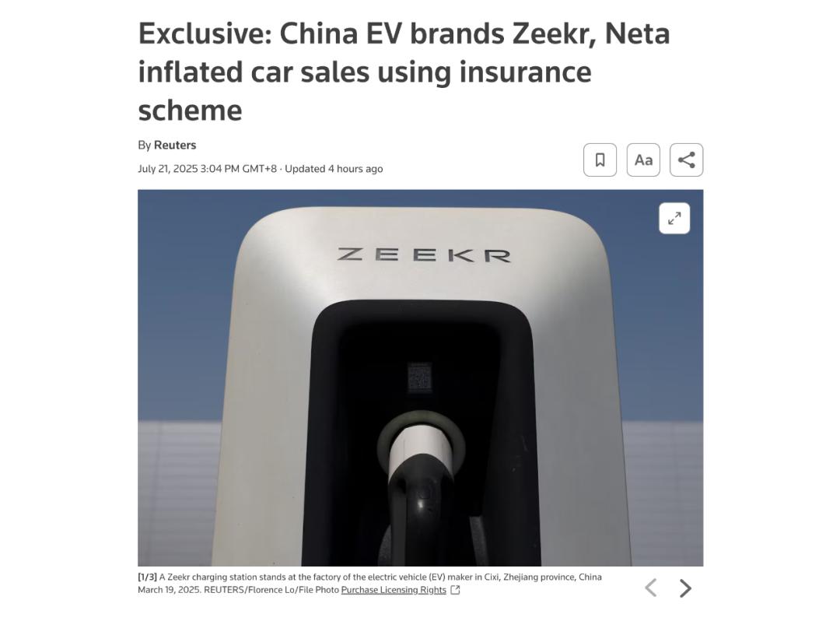Advance to the next gallery image
The image size is (840, 621).
tap(685, 588)
